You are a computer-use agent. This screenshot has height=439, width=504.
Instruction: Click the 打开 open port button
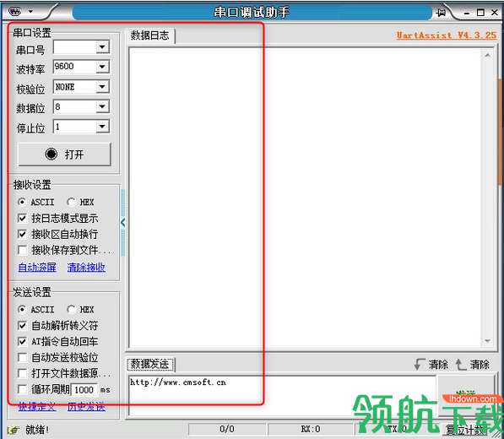[64, 154]
